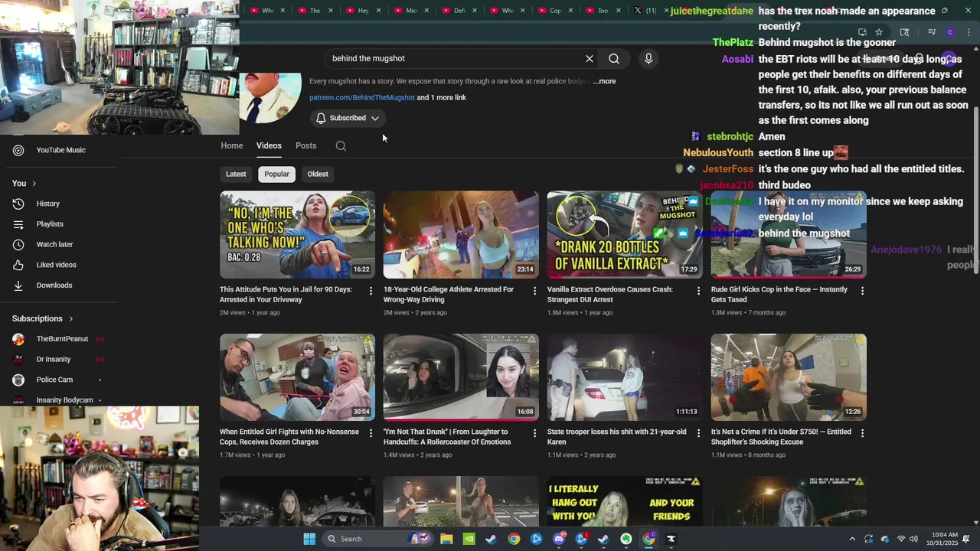This screenshot has height=551, width=980.
Task: Show hidden system tray icons
Action: pos(852,539)
